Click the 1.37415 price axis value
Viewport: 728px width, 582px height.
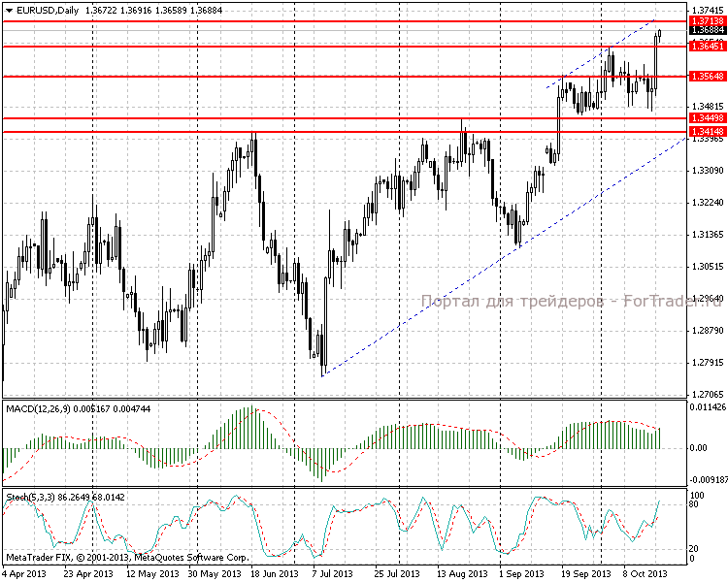[x=708, y=11]
